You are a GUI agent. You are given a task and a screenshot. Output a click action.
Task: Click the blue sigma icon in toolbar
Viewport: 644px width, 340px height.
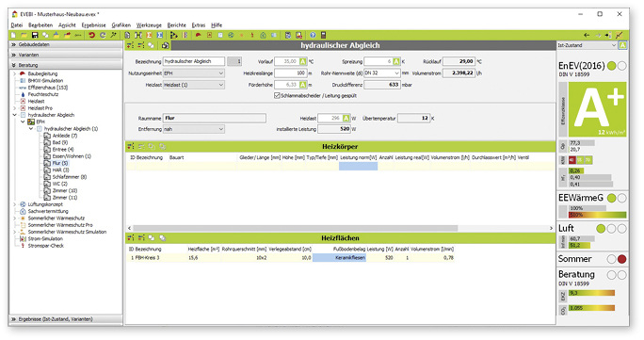pyautogui.click(x=160, y=35)
